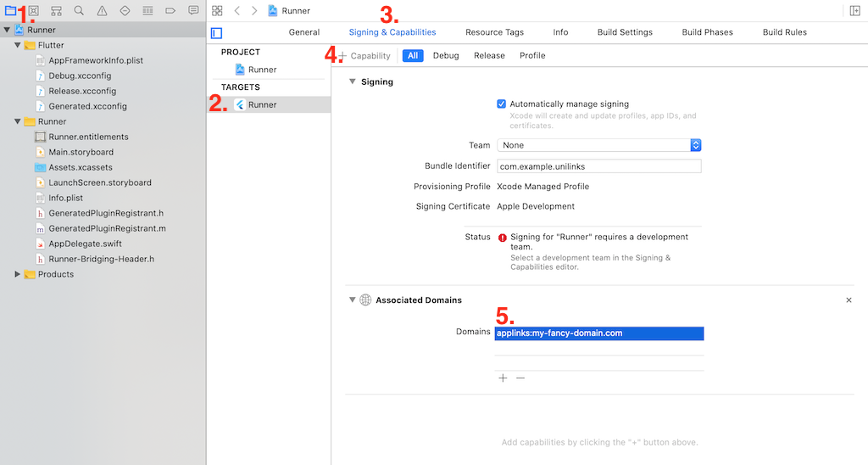Add a domain with the plus button
This screenshot has height=465, width=868.
tap(503, 378)
